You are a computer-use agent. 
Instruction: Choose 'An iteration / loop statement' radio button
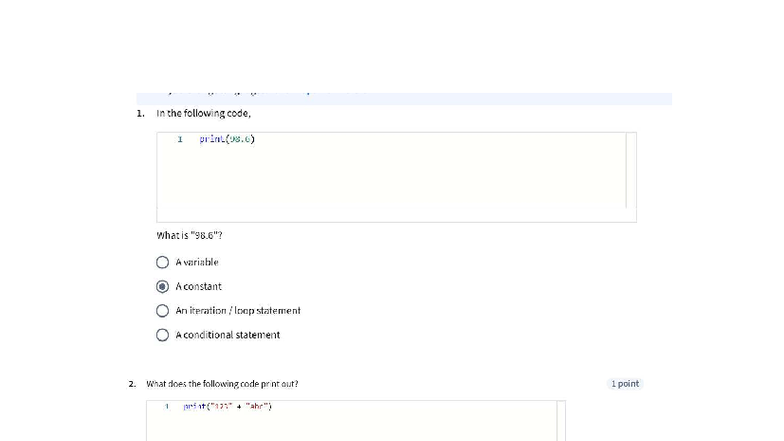point(162,311)
